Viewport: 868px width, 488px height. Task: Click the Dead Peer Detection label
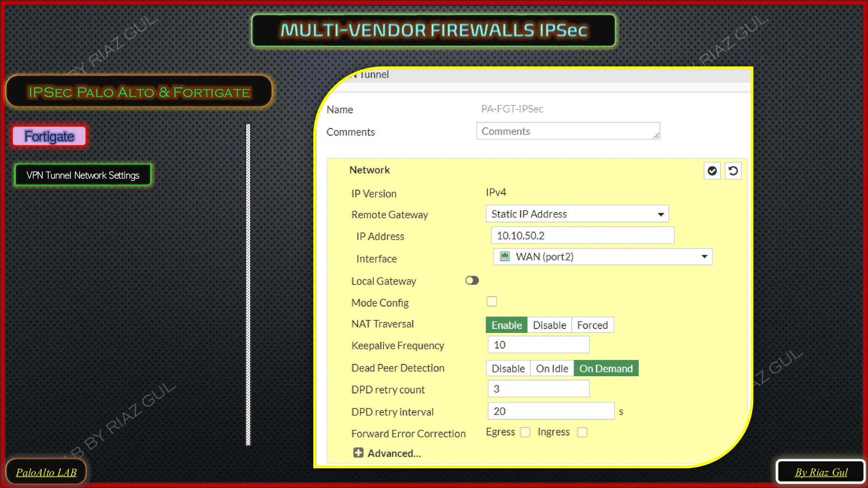point(398,368)
